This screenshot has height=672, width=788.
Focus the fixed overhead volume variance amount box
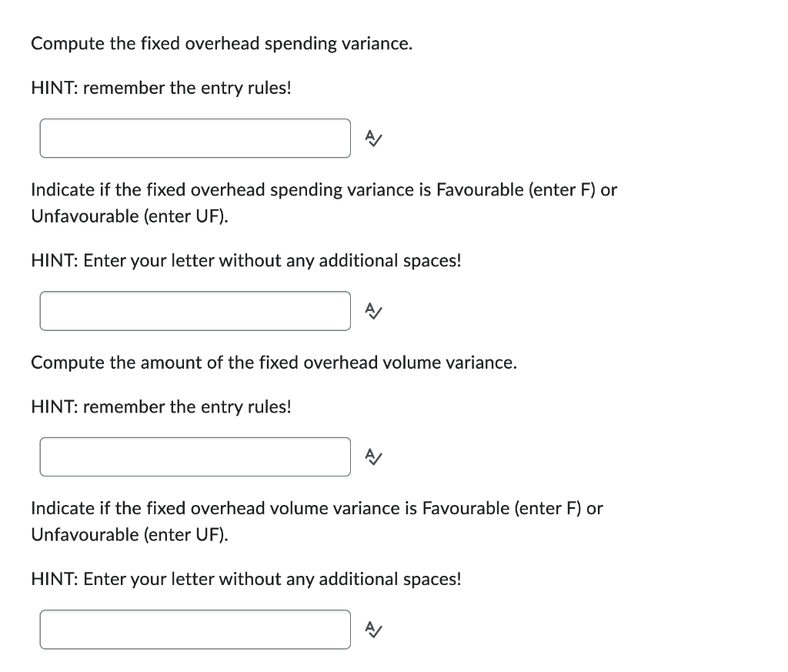click(195, 457)
